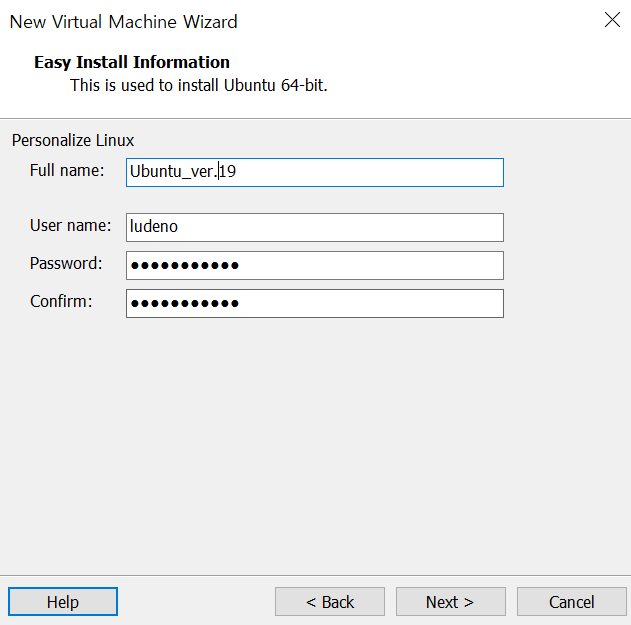Click "This is used to install Ubuntu 64-bit." text
Screen dimensions: 631x625
click(x=199, y=85)
